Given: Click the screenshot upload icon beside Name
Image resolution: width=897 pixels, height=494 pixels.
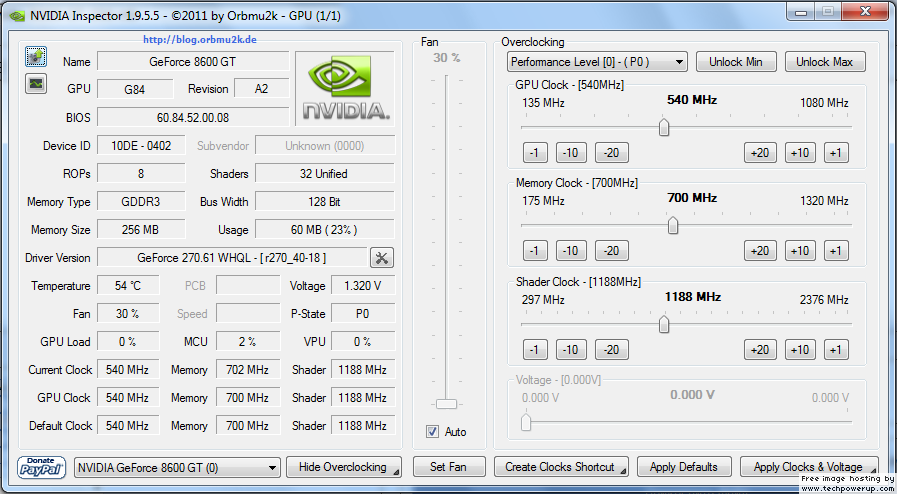Looking at the screenshot, I should pyautogui.click(x=36, y=56).
